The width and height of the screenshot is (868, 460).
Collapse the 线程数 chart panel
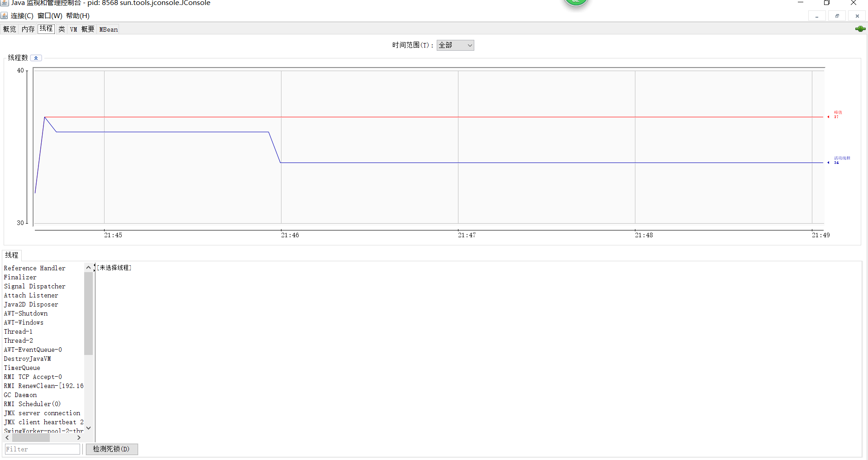pos(36,58)
